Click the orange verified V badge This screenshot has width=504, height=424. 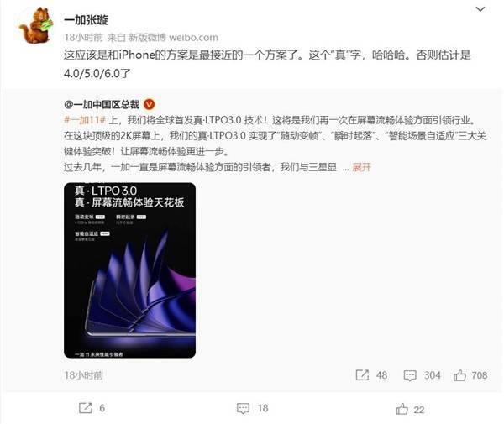click(x=150, y=104)
